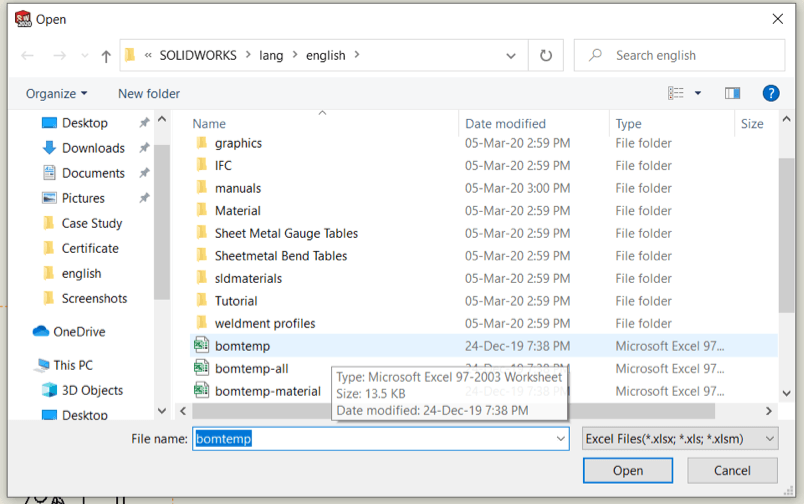The height and width of the screenshot is (504, 804).
Task: Select the graphics folder
Action: point(238,143)
